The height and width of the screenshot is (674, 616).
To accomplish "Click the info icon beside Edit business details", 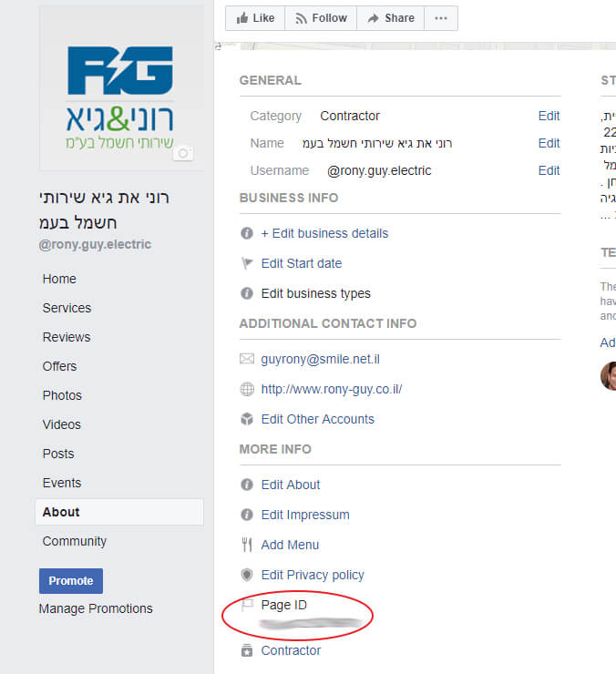I will coord(246,233).
